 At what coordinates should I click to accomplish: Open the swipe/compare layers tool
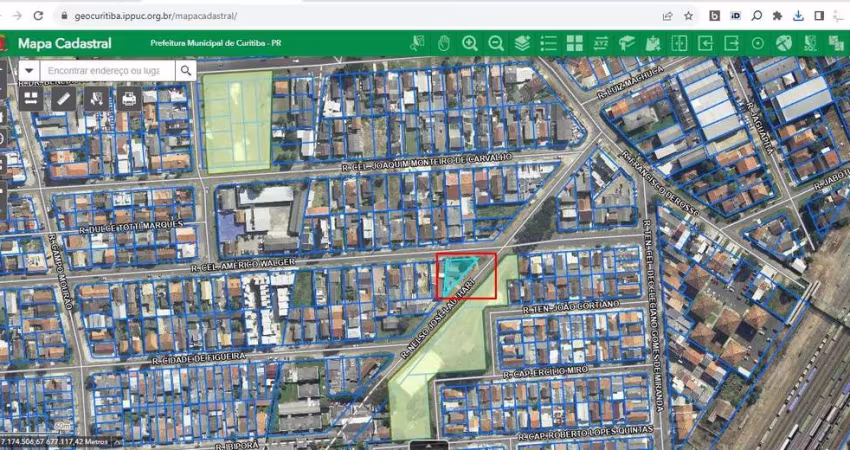click(x=679, y=43)
